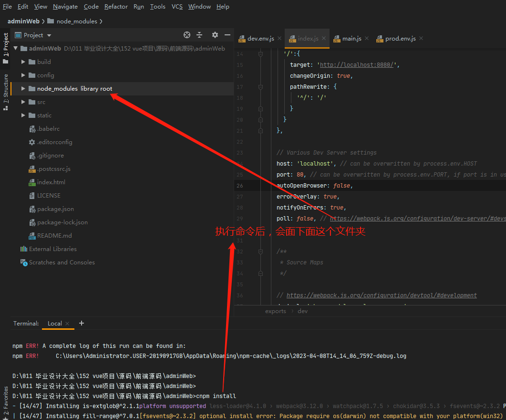Click External Libraries node
The image size is (506, 420).
pos(48,249)
